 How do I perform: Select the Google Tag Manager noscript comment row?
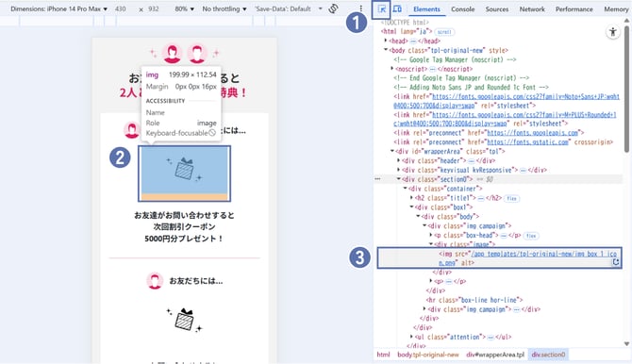pos(455,59)
